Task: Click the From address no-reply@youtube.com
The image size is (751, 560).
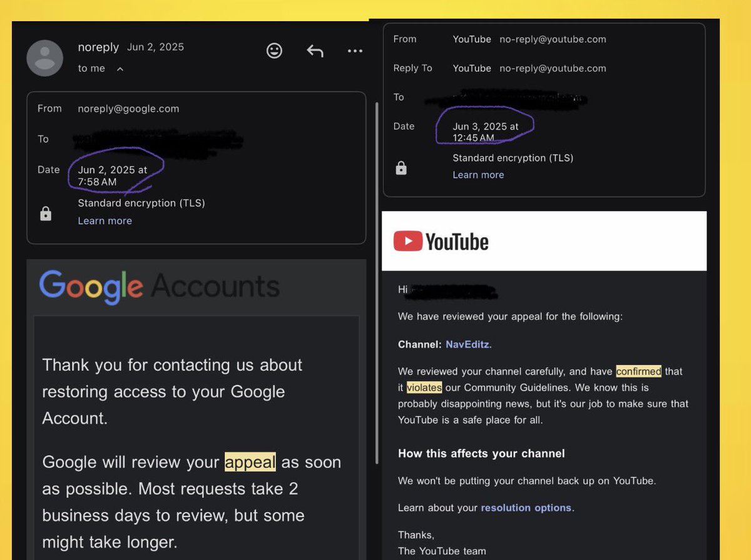Action: (x=553, y=39)
